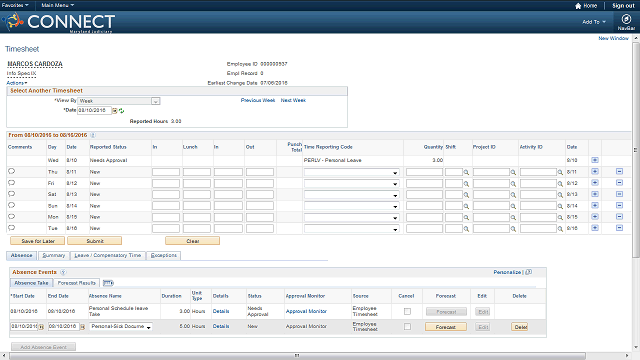Viewport: 640px width, 360px height.
Task: Go to Previous Week link
Action: pos(258,100)
